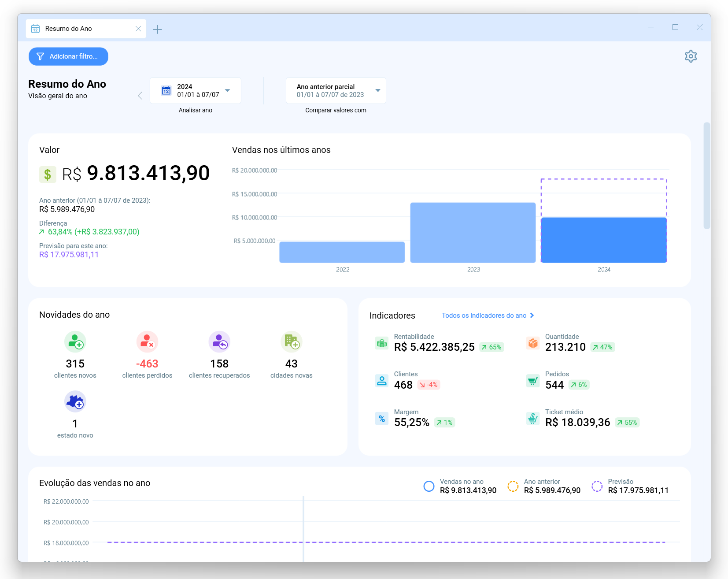
Task: Click the Ticket médio icon
Action: [533, 419]
